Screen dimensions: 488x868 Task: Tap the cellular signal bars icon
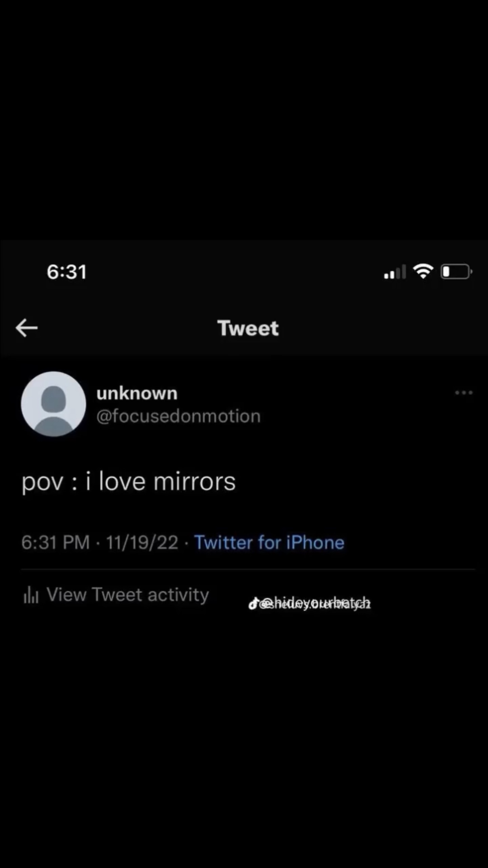[x=395, y=272]
